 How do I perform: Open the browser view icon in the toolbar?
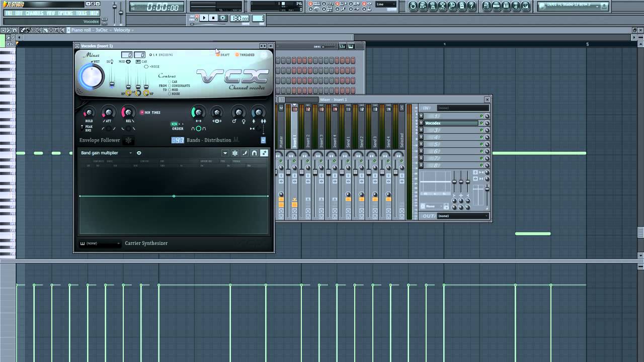(x=516, y=6)
